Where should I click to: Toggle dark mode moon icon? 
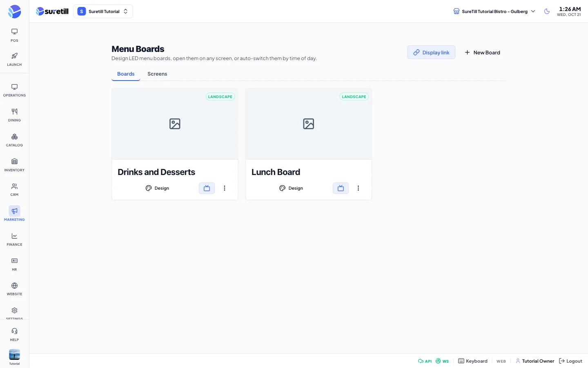[x=547, y=11]
